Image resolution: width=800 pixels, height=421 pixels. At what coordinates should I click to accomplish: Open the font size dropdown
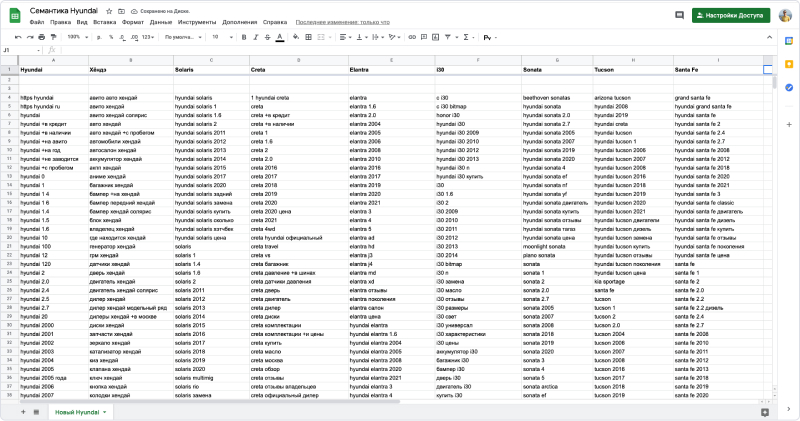pyautogui.click(x=220, y=37)
